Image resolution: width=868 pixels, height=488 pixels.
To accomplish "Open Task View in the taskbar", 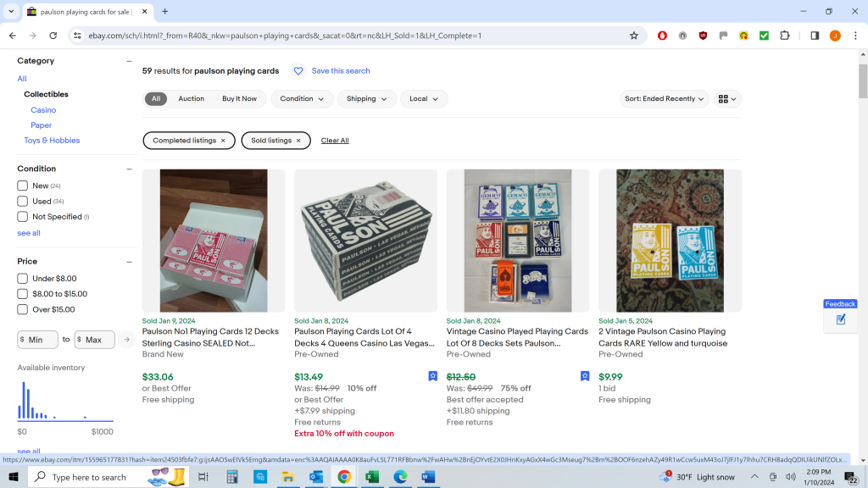I will click(x=203, y=477).
